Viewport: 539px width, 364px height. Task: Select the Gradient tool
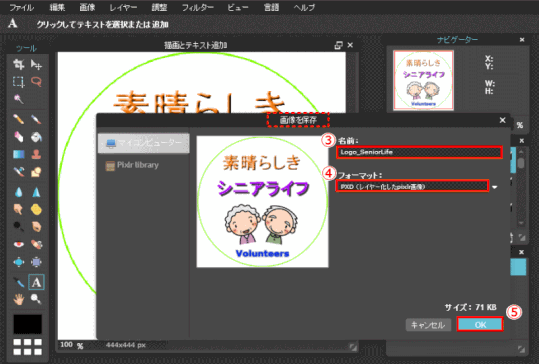19,154
